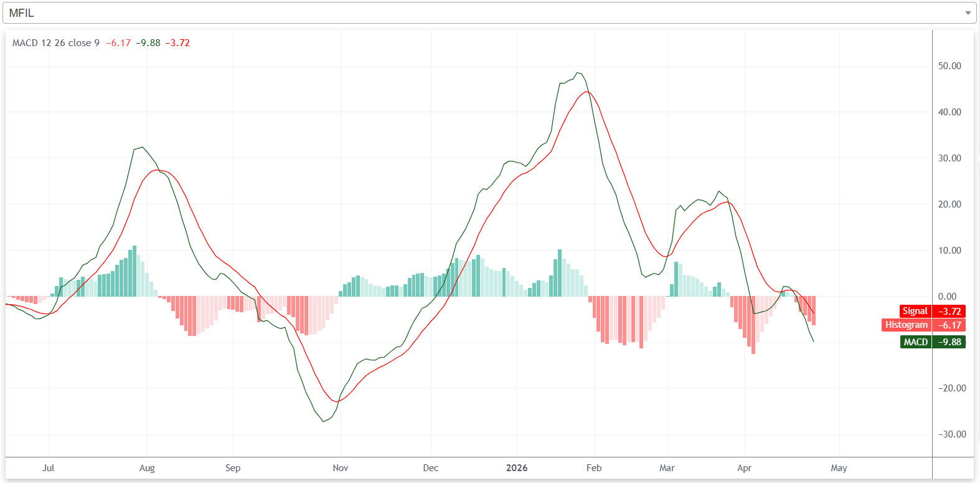The image size is (980, 483).
Task: Click the -30.00 level on the price scale
Action: click(952, 434)
